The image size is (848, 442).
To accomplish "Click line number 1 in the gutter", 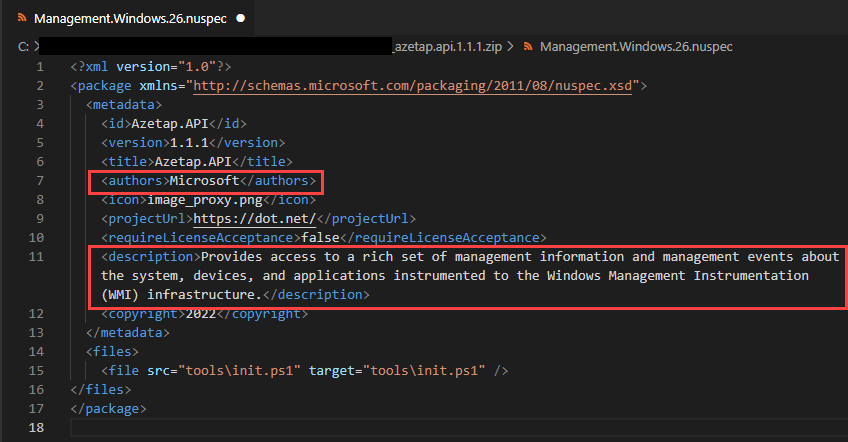I will (x=40, y=67).
